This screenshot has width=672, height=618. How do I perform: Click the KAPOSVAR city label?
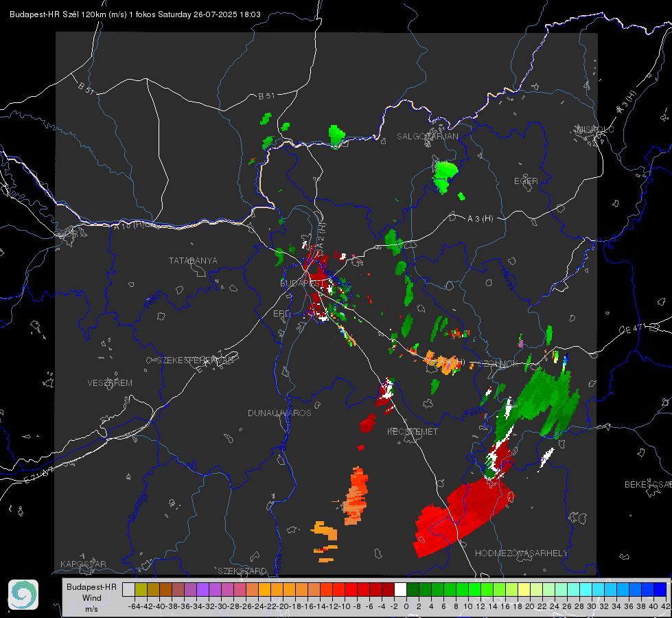(x=83, y=564)
